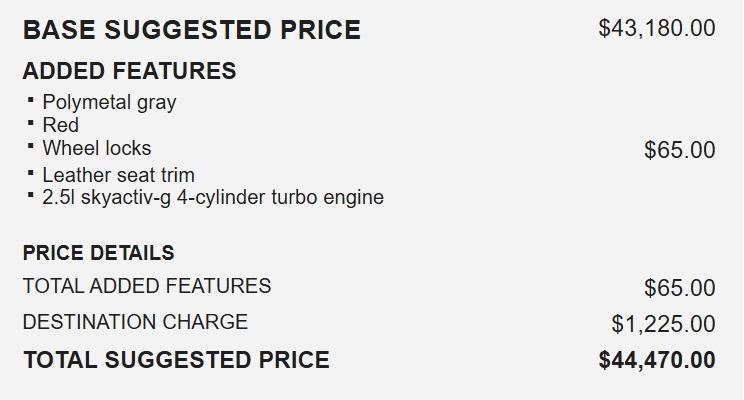Image resolution: width=744 pixels, height=400 pixels.
Task: Click the $65.00 price beside Wheel locks
Action: click(679, 150)
